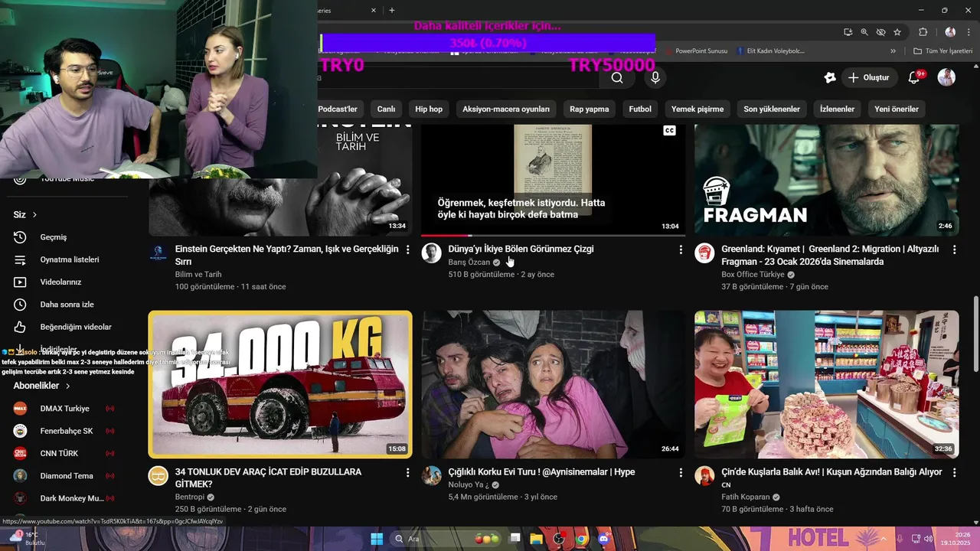Click the crossed-out eye icon in address bar

880,32
